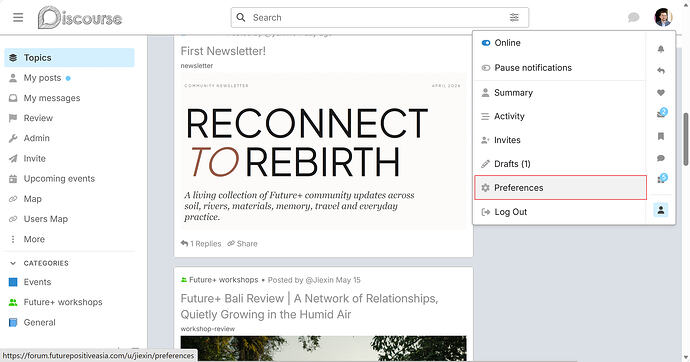Open other notifications tab with badge 5
Image resolution: width=690 pixels, height=362 pixels.
(x=661, y=179)
